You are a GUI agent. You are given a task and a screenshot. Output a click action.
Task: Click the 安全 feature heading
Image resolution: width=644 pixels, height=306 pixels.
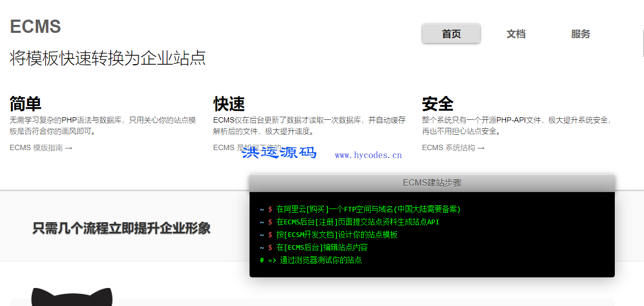pyautogui.click(x=438, y=103)
